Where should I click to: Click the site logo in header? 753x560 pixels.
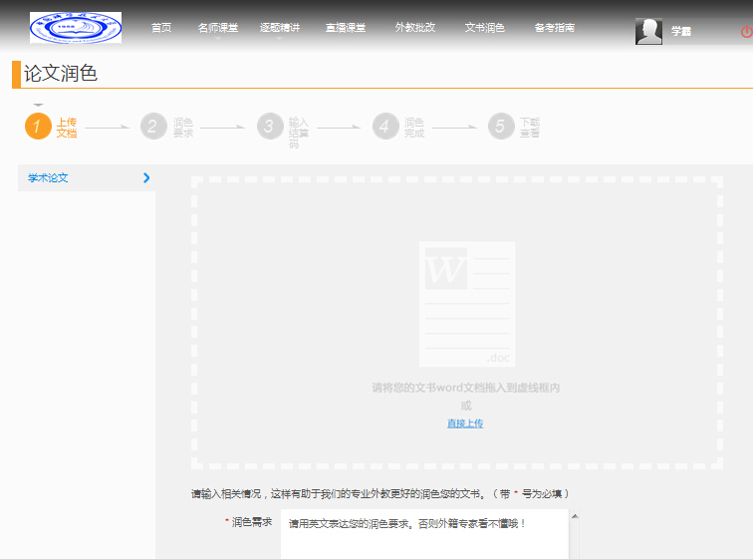[x=76, y=28]
